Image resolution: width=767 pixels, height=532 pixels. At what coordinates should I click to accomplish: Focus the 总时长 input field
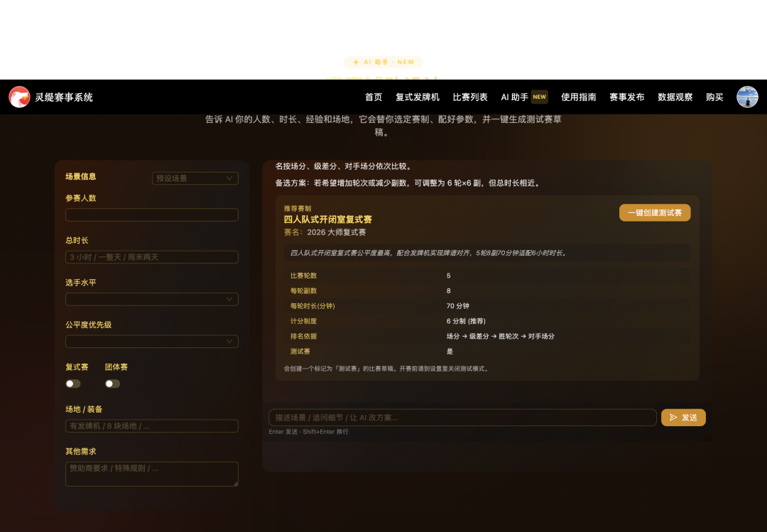click(152, 257)
